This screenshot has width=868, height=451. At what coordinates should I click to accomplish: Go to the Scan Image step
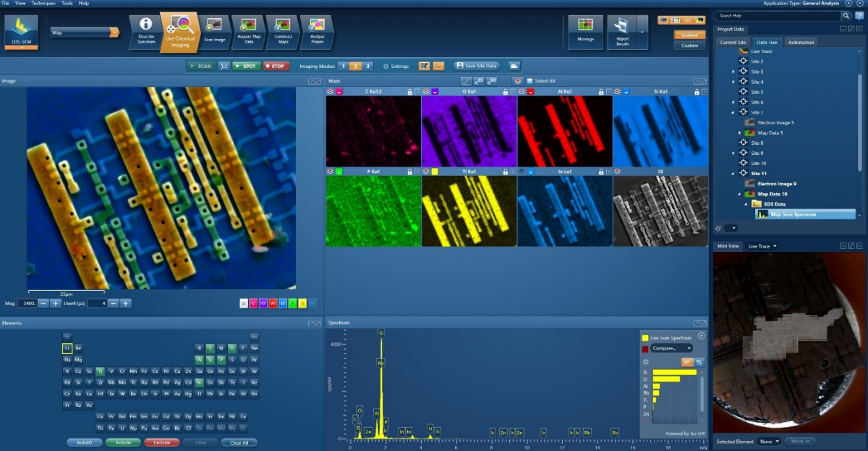pyautogui.click(x=215, y=33)
